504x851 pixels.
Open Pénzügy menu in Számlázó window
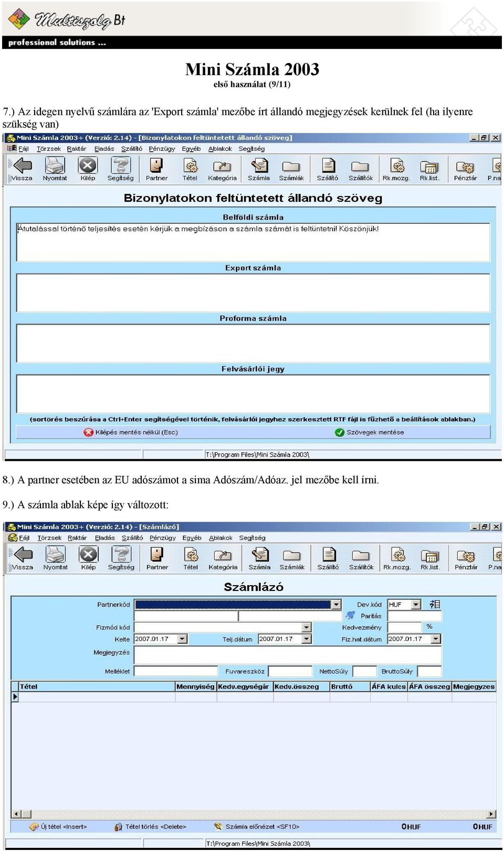(163, 538)
